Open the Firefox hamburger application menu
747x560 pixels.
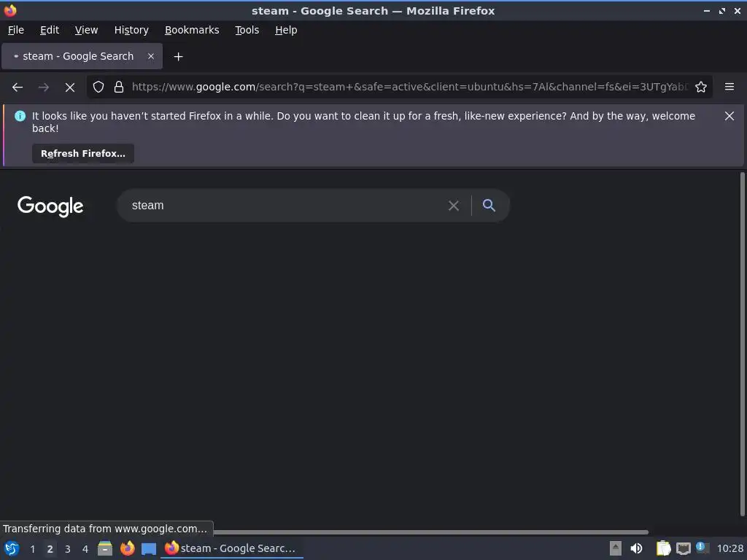coord(729,87)
